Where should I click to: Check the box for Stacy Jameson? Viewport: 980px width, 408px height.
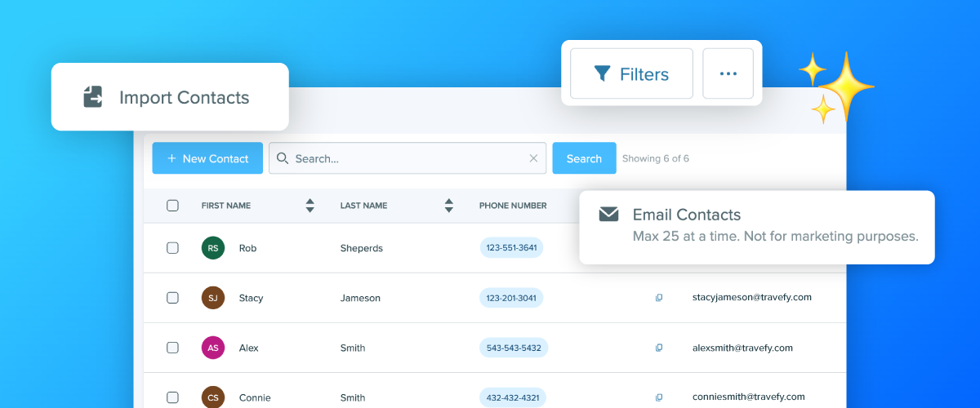point(172,298)
